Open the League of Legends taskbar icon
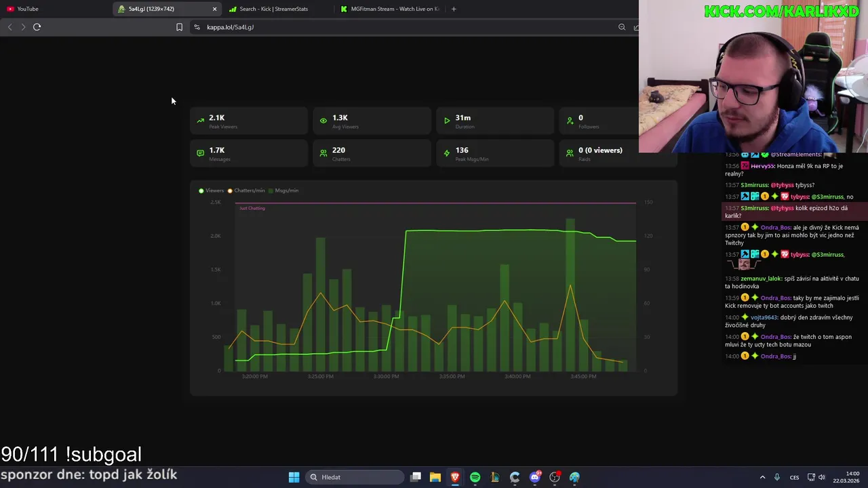This screenshot has height=488, width=868. (x=495, y=477)
